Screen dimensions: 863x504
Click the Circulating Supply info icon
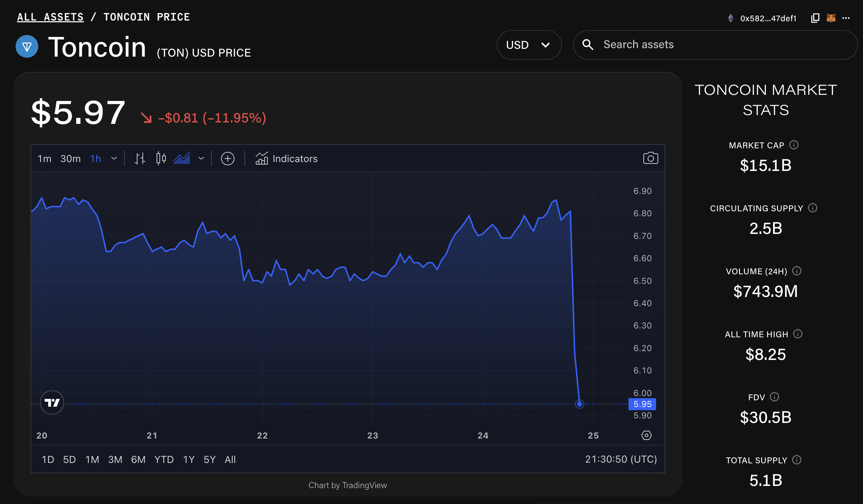coord(813,208)
